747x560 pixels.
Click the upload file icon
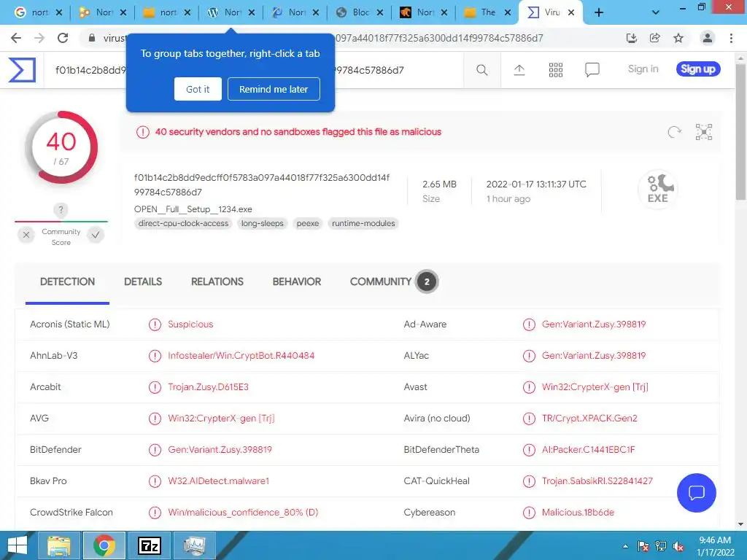(519, 70)
